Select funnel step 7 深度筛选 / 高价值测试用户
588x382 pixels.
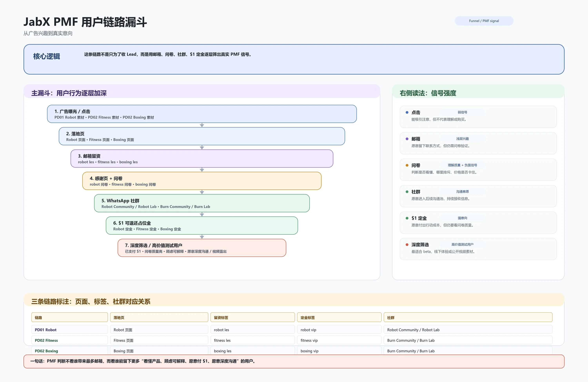[x=202, y=248]
